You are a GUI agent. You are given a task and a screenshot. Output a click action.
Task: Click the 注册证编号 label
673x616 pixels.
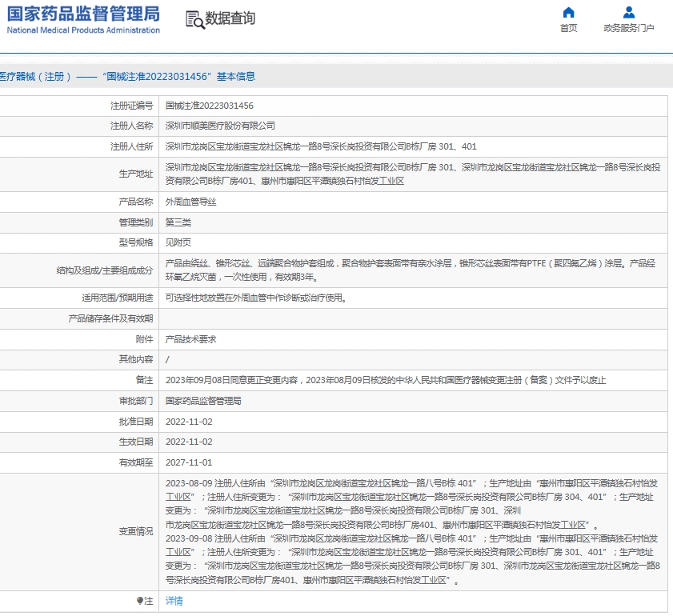pyautogui.click(x=131, y=106)
